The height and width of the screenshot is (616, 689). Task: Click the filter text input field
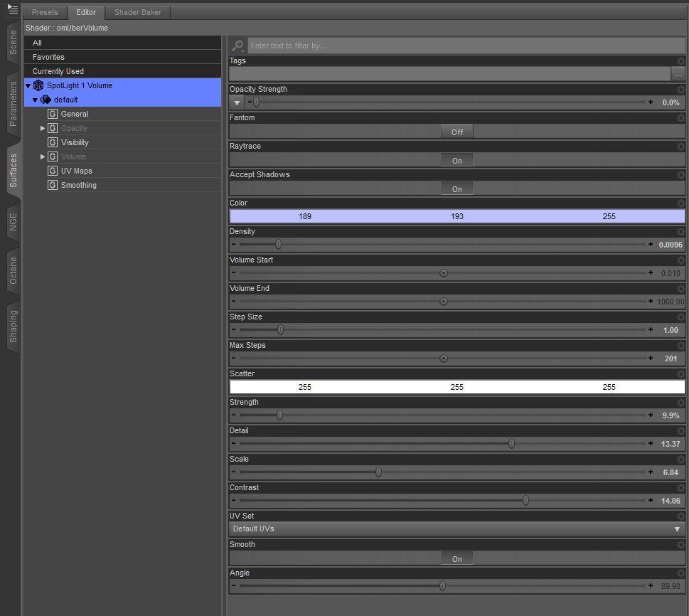(x=466, y=46)
